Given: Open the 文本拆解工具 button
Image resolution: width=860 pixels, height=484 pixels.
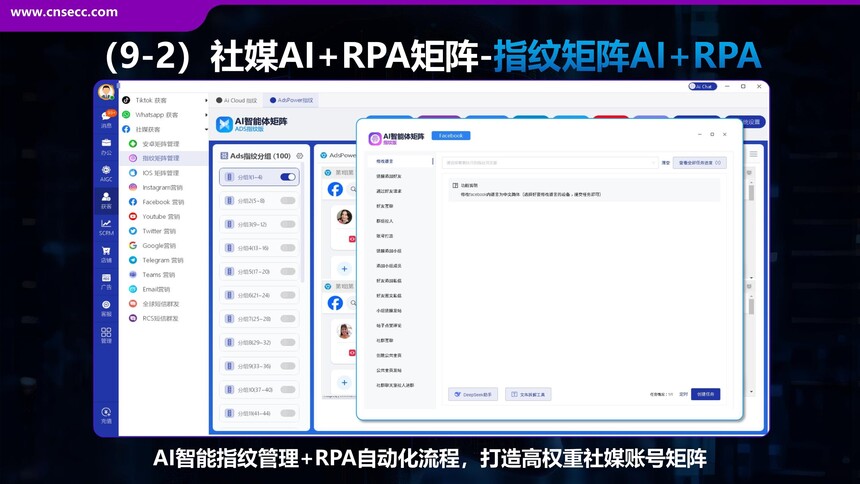Looking at the screenshot, I should coord(528,394).
